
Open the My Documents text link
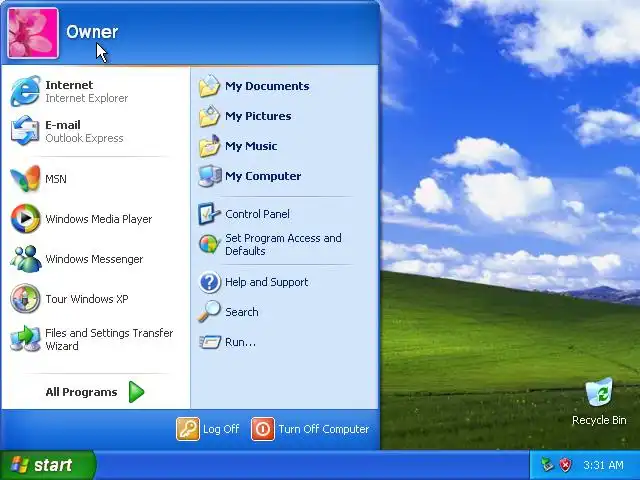[267, 86]
